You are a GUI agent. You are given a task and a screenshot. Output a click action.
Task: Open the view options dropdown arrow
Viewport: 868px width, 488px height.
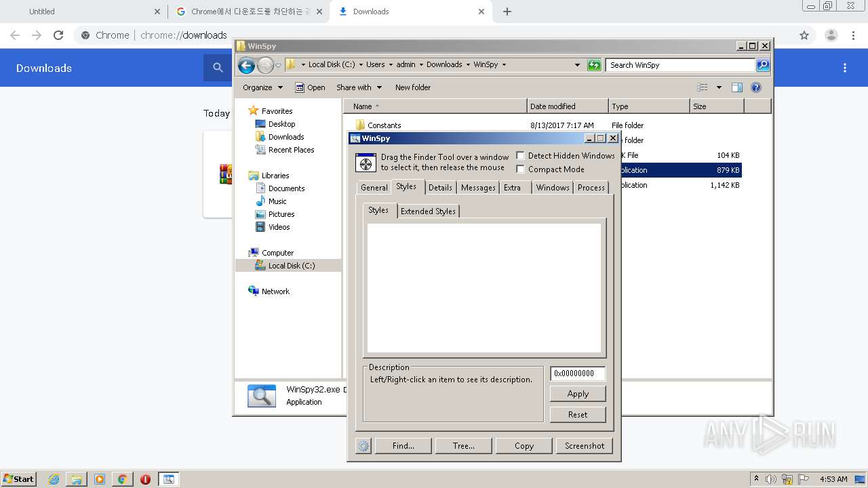click(719, 87)
